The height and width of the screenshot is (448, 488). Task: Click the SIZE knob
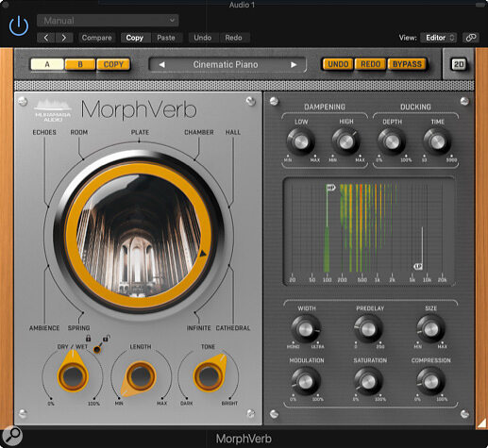pyautogui.click(x=430, y=329)
